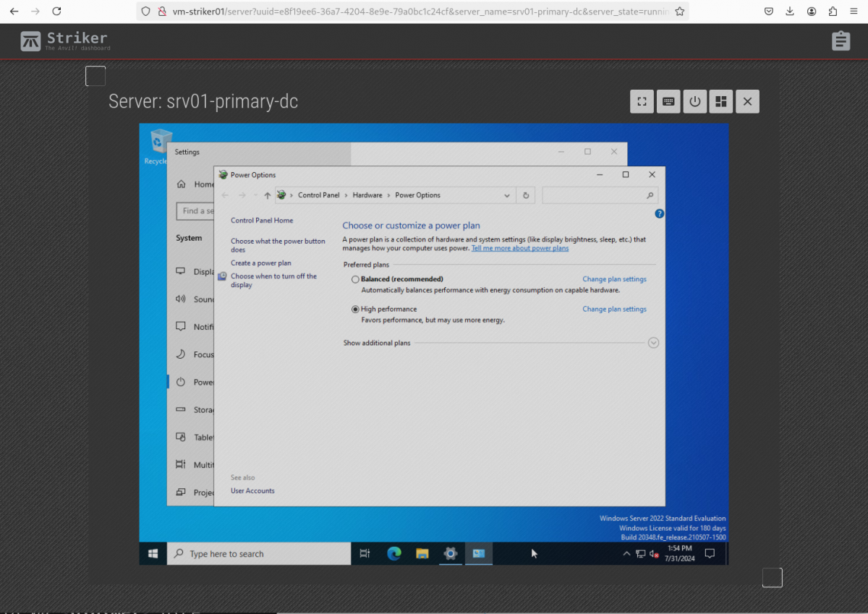Click Change plan settings for Balanced
The height and width of the screenshot is (614, 868).
pyautogui.click(x=614, y=279)
